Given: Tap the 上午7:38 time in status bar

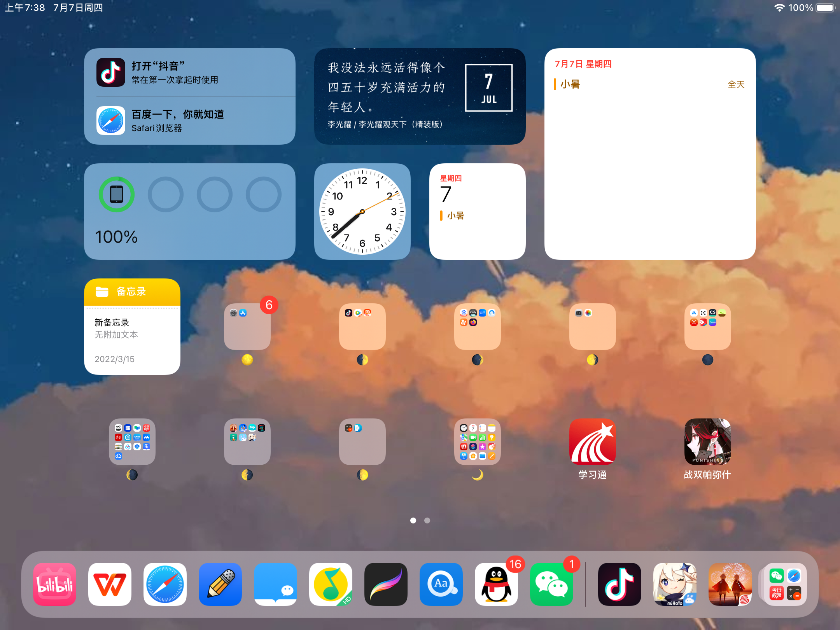Looking at the screenshot, I should (x=25, y=8).
